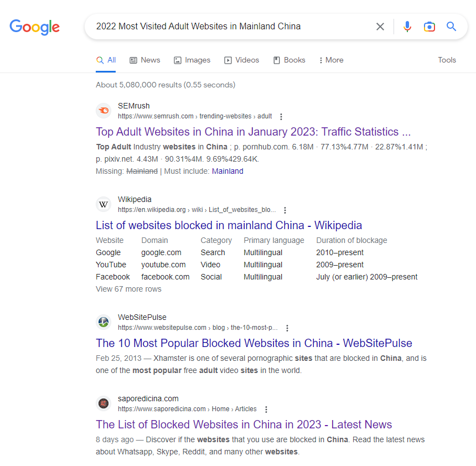This screenshot has height=466, width=476.
Task: Clear the search box with X icon
Action: click(x=380, y=27)
